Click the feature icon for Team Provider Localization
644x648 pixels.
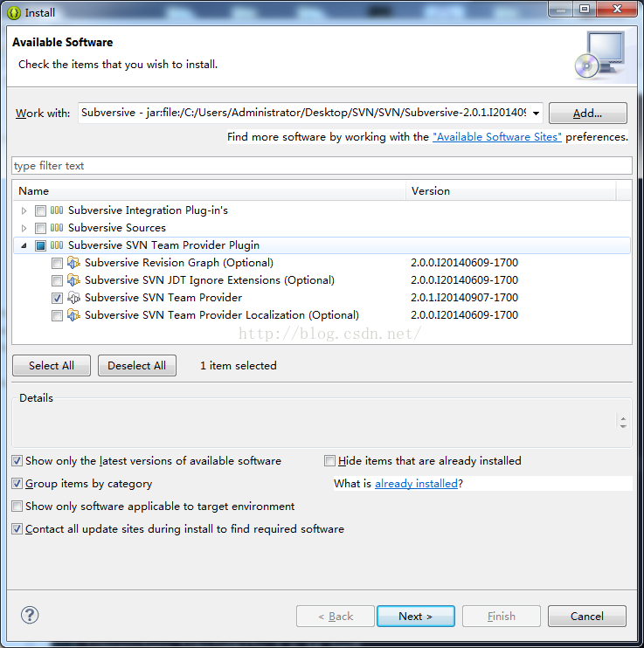(x=73, y=315)
